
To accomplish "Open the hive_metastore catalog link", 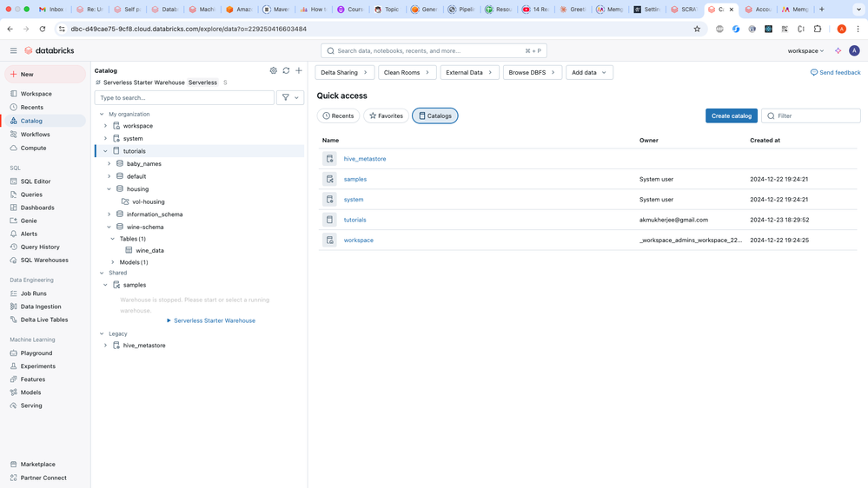I will (365, 159).
